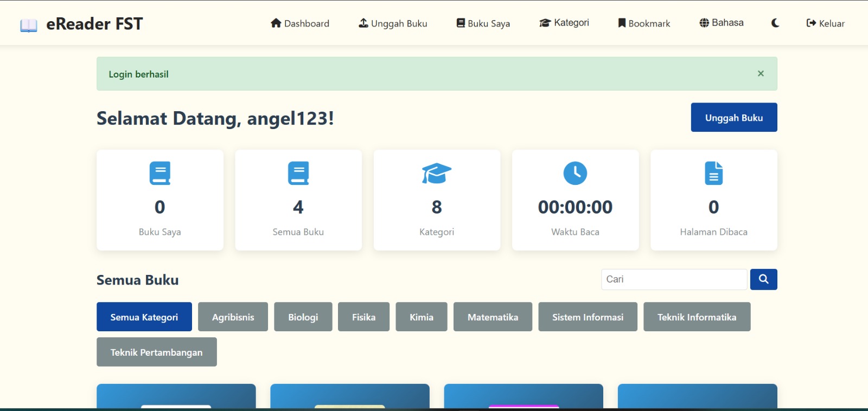The height and width of the screenshot is (411, 868).
Task: Click the Halaman Dibaca label
Action: (714, 232)
